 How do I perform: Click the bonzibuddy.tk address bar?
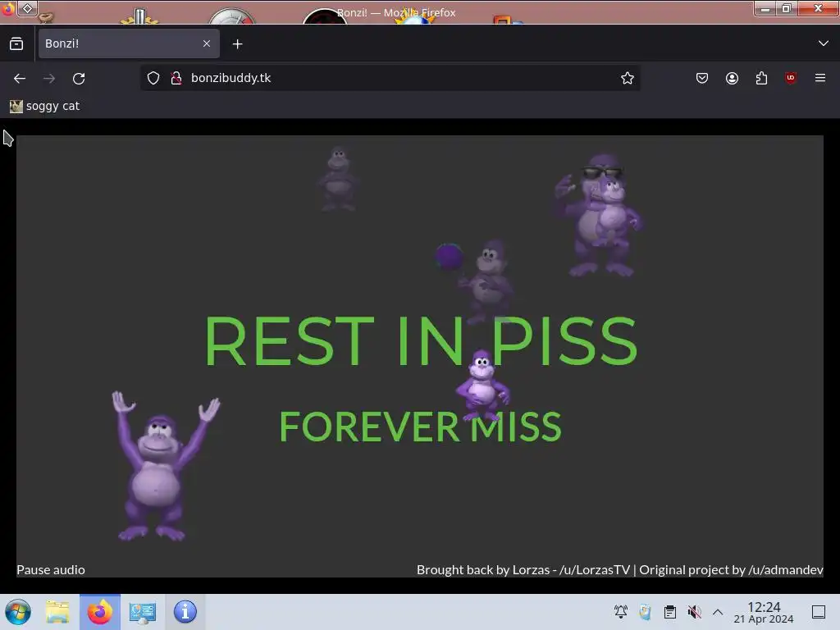[x=390, y=78]
